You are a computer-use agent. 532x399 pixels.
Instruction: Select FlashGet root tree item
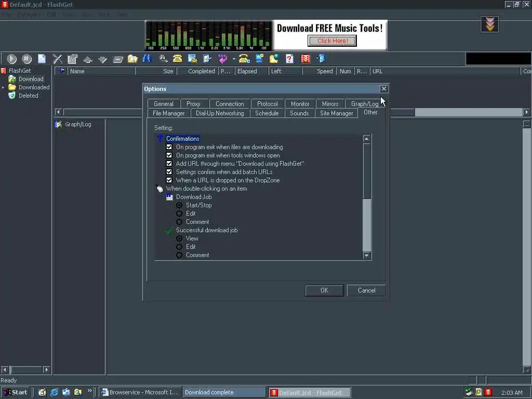pos(20,71)
